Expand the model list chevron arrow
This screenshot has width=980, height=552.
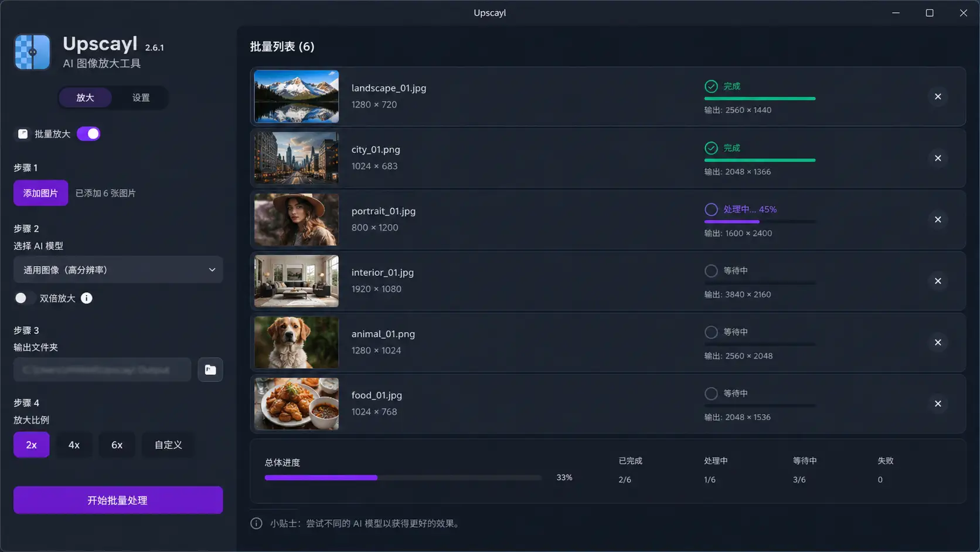click(x=212, y=270)
